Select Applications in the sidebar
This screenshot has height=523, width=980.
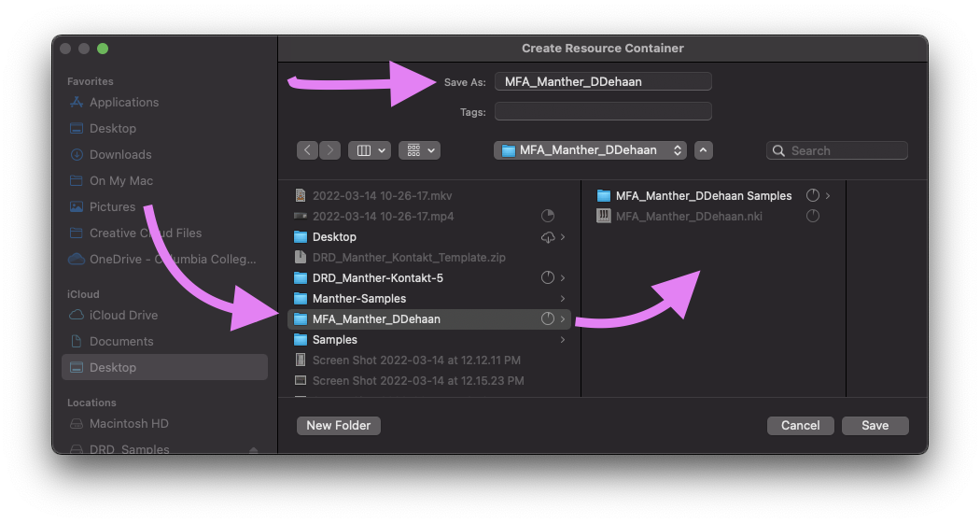pos(123,102)
